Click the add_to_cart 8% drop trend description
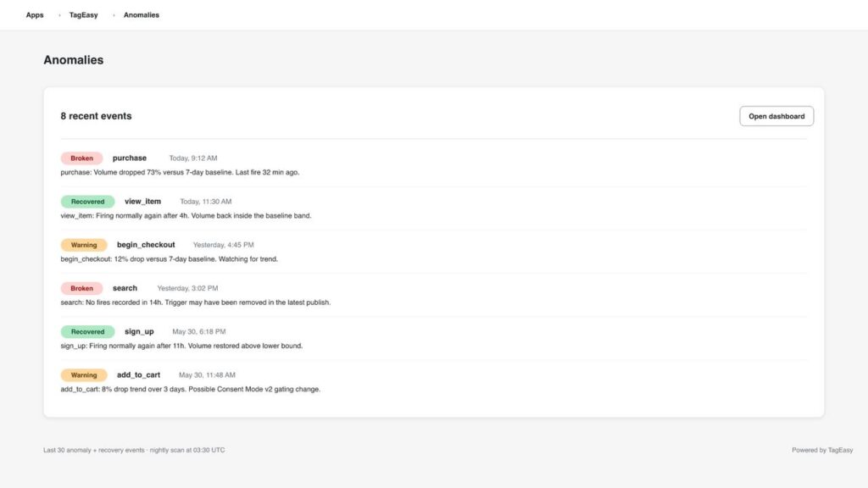Viewport: 868px width, 488px height. pyautogui.click(x=191, y=390)
